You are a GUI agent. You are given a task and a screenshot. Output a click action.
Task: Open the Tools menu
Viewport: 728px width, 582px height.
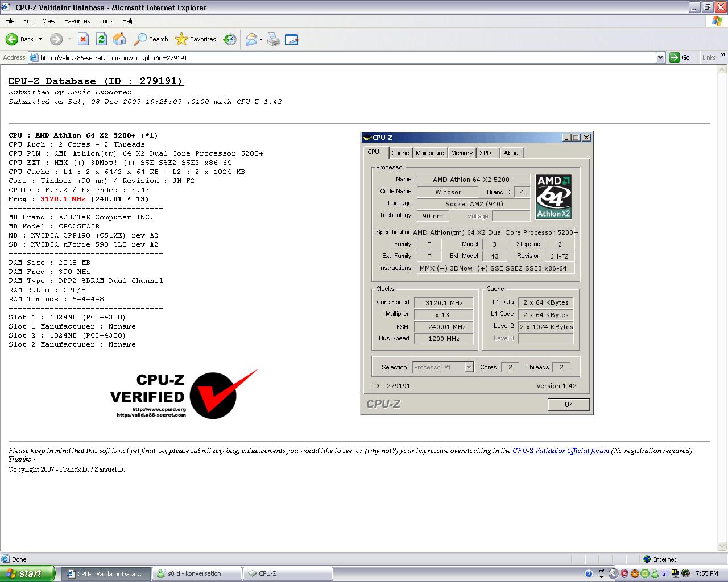[106, 21]
